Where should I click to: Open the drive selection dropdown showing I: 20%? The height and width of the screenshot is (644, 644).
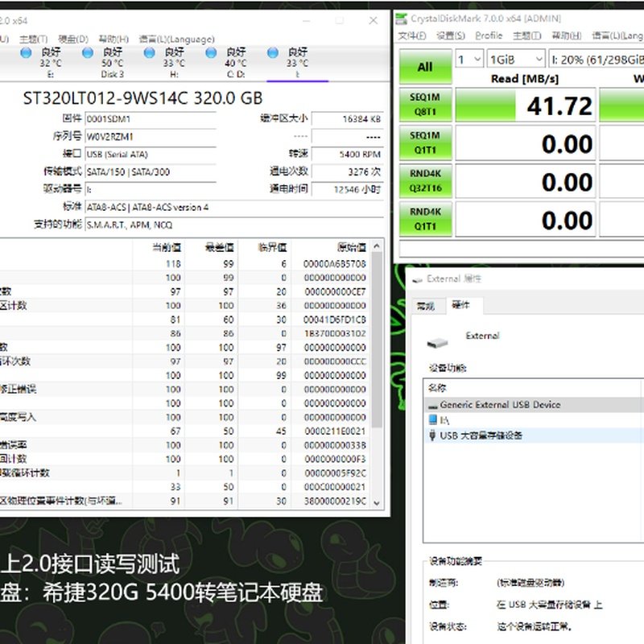(x=597, y=60)
